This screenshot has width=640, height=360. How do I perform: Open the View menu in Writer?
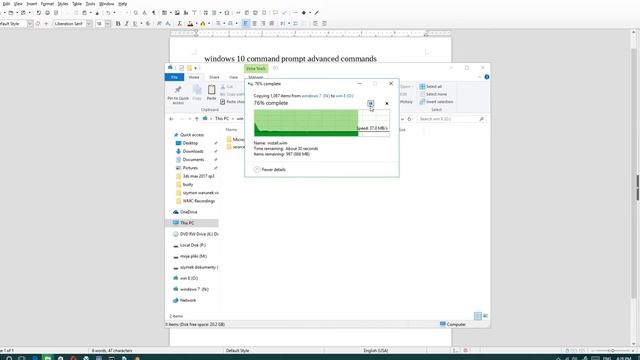pyautogui.click(x=18, y=4)
